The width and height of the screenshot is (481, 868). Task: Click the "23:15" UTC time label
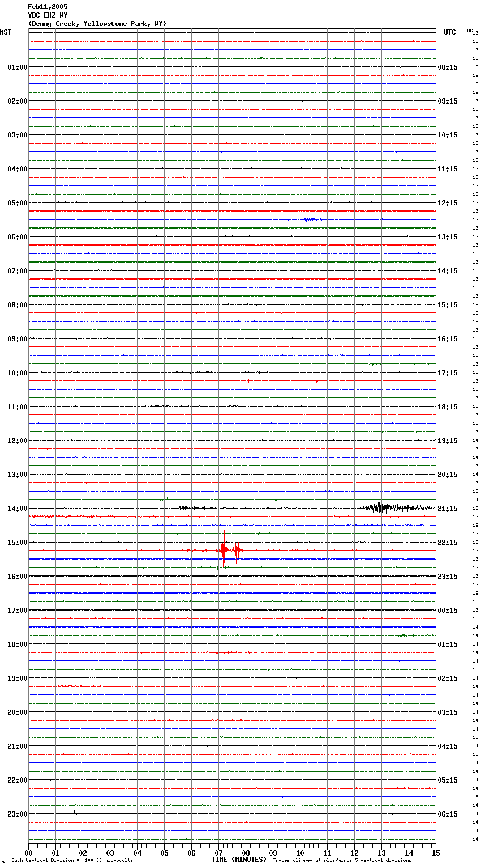[x=448, y=577]
